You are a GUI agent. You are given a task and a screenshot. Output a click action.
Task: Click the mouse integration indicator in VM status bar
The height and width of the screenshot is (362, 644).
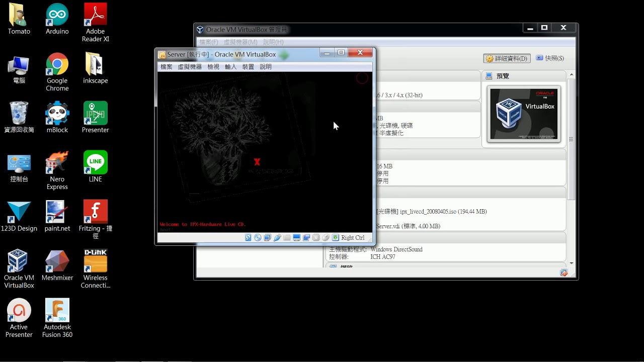(326, 237)
